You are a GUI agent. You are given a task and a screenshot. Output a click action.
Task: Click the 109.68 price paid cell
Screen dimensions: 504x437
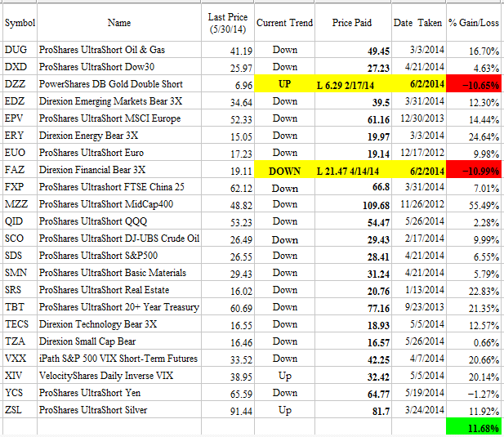[x=353, y=204]
